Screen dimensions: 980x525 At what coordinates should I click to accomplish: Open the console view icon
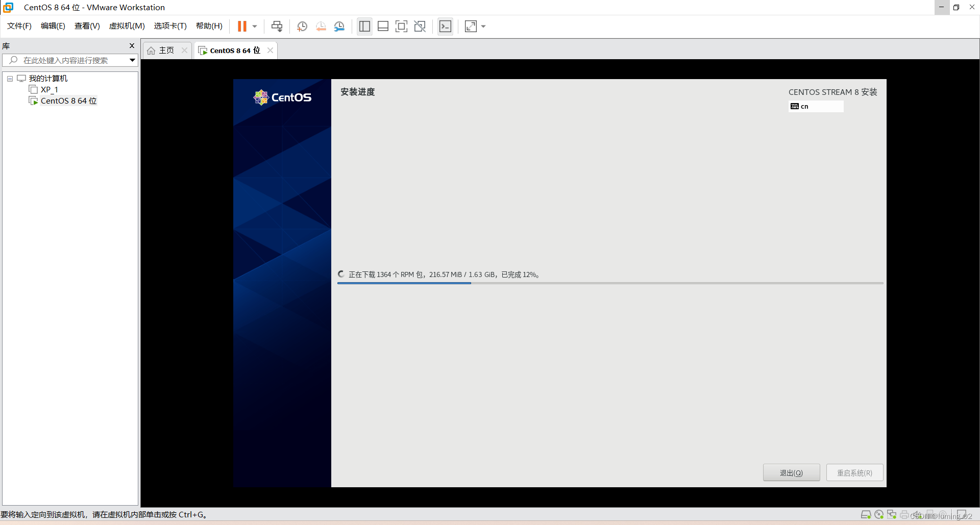[x=445, y=26]
